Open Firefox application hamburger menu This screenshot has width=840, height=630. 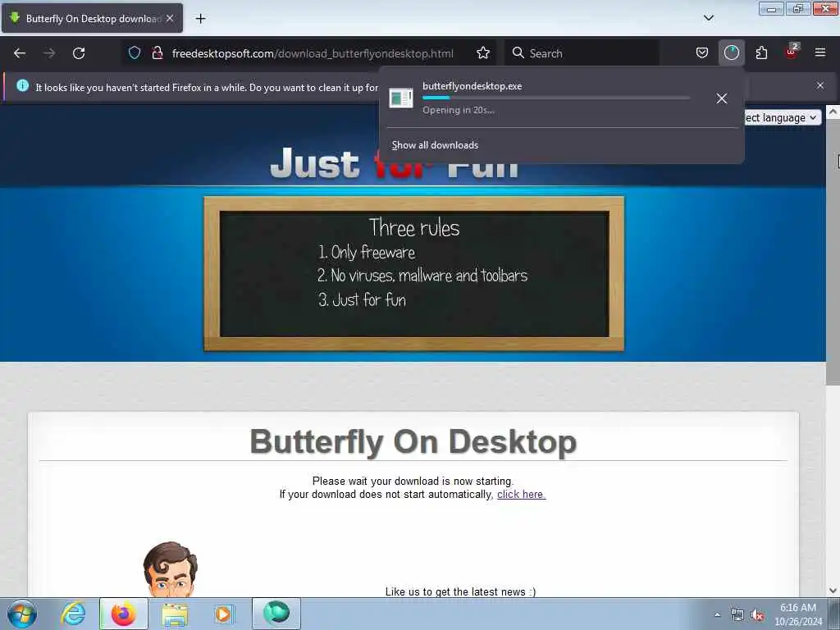tap(820, 52)
